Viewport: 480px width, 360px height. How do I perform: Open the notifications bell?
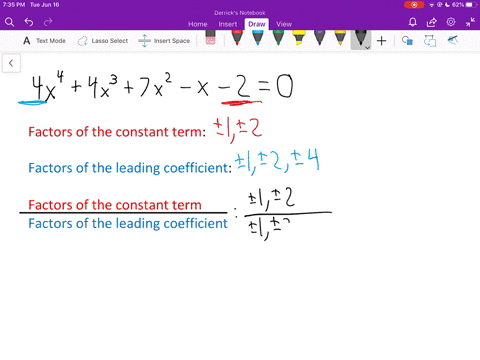point(413,22)
